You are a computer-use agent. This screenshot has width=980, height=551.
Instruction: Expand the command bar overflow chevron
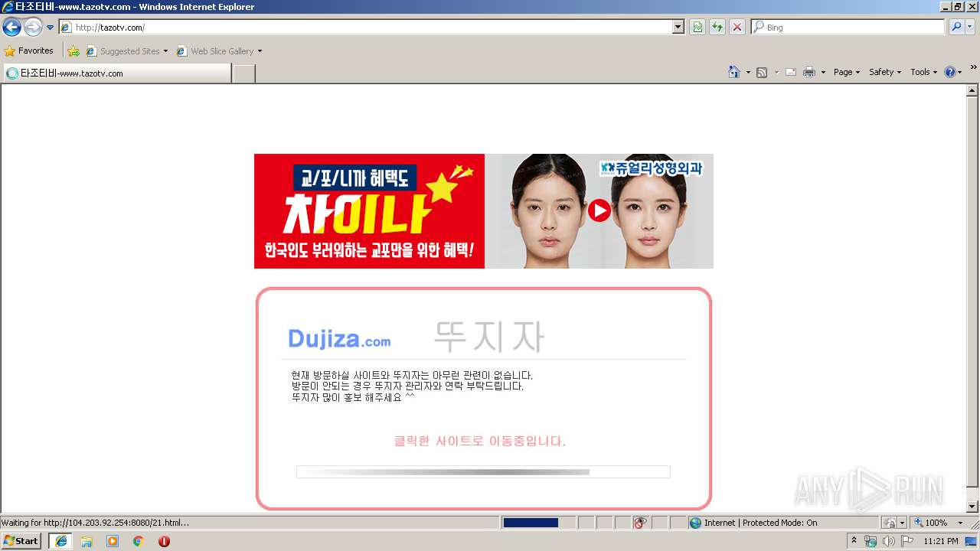pyautogui.click(x=973, y=67)
